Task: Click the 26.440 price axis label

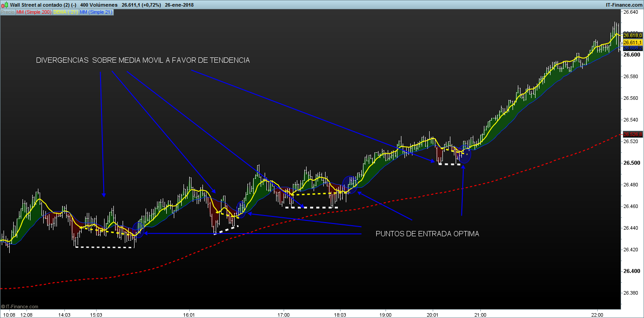Action: coord(630,228)
